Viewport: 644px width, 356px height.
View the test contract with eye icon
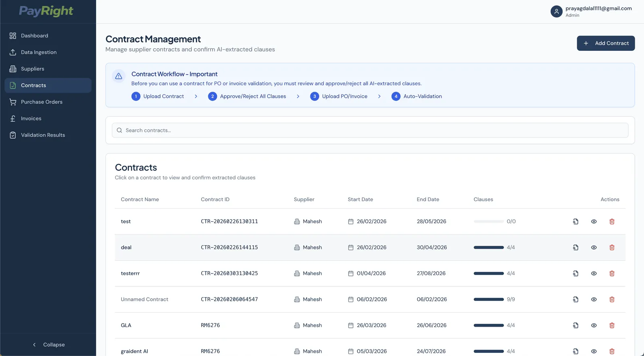(594, 222)
